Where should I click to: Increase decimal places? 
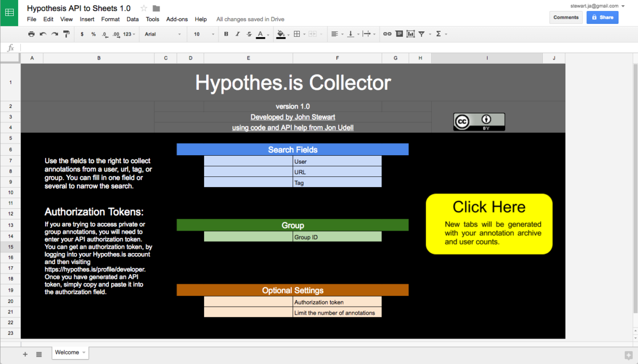click(x=115, y=34)
